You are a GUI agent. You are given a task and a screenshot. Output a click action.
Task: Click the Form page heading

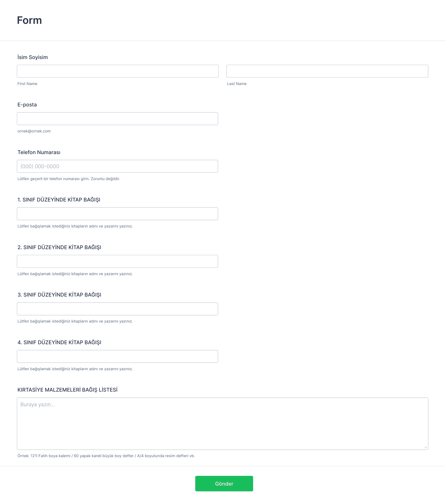point(29,20)
